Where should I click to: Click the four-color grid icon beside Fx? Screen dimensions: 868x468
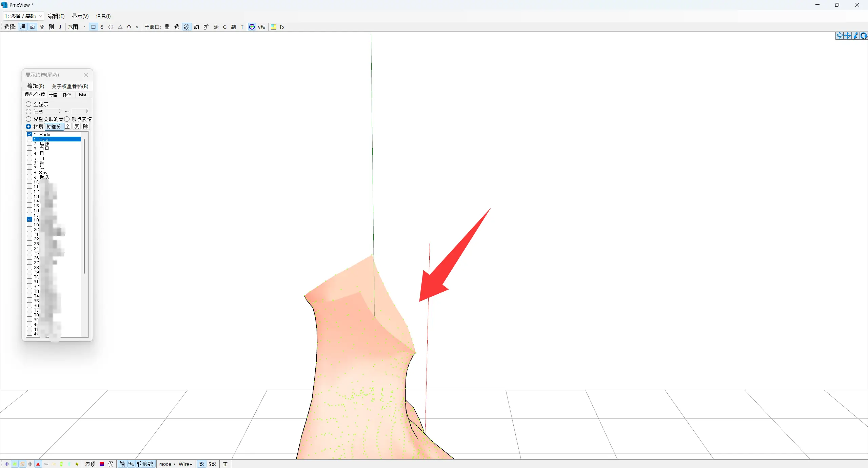coord(274,27)
